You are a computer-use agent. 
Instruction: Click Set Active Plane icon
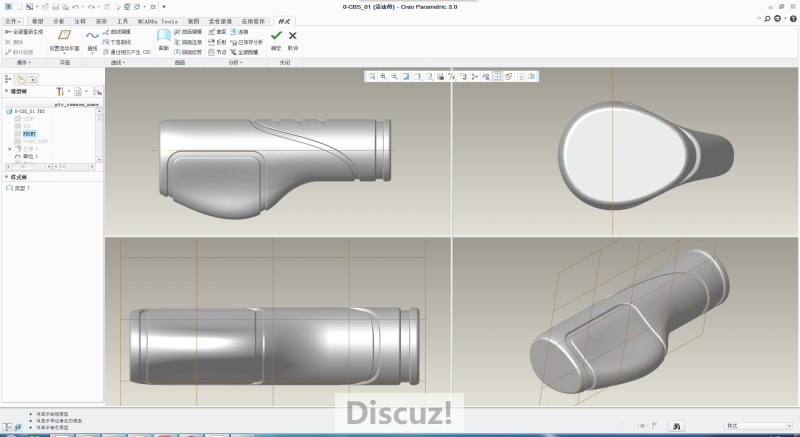pyautogui.click(x=63, y=36)
